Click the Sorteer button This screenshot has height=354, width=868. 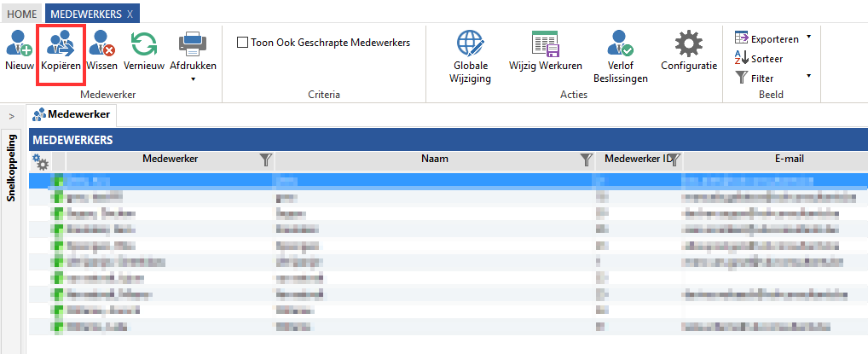pyautogui.click(x=759, y=59)
